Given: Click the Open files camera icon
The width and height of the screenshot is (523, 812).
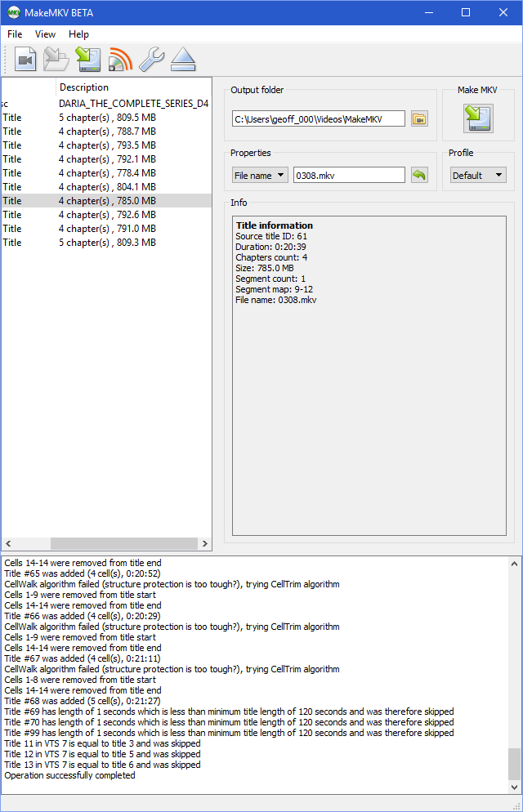Looking at the screenshot, I should click(x=26, y=60).
